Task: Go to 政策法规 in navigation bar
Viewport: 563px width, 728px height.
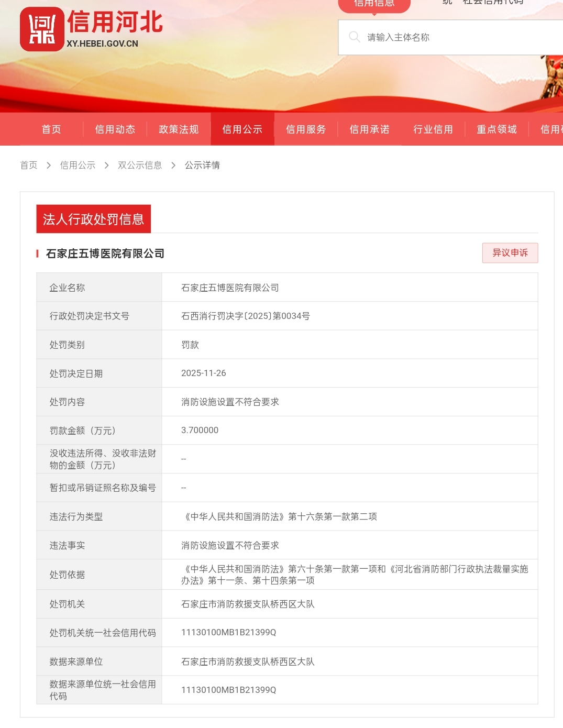Action: coord(179,129)
